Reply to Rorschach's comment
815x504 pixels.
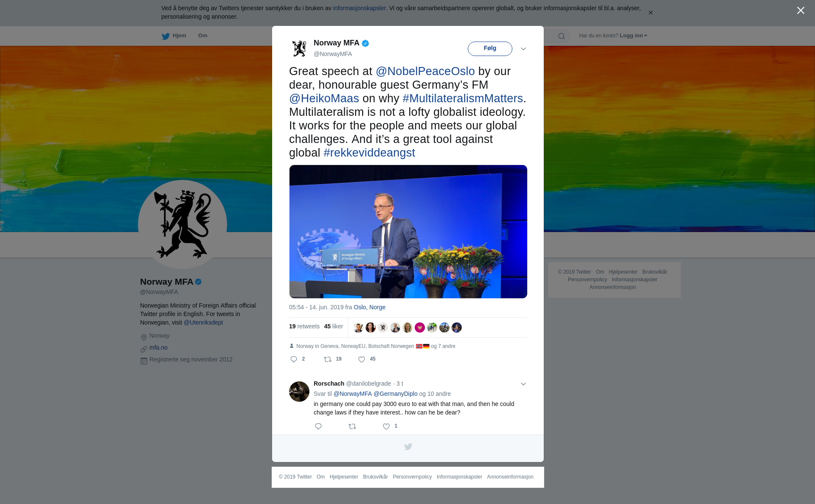[x=318, y=426]
